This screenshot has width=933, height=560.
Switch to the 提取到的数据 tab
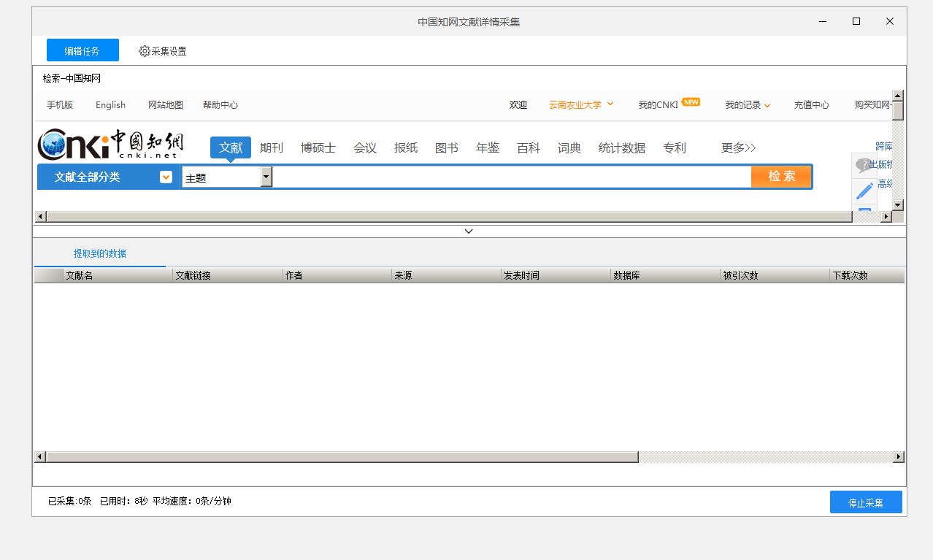point(100,253)
